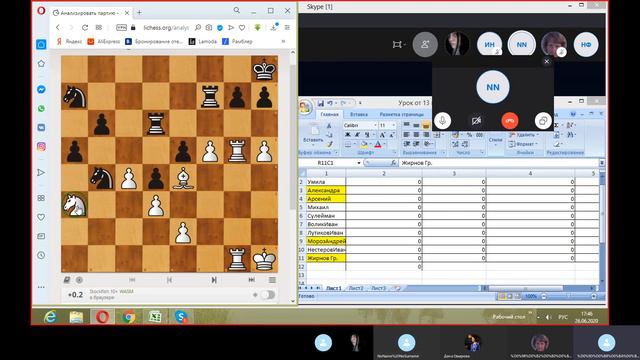Viewport: 640px width, 360px height.
Task: Open the lichess opening explorer book icon
Action: [67, 280]
